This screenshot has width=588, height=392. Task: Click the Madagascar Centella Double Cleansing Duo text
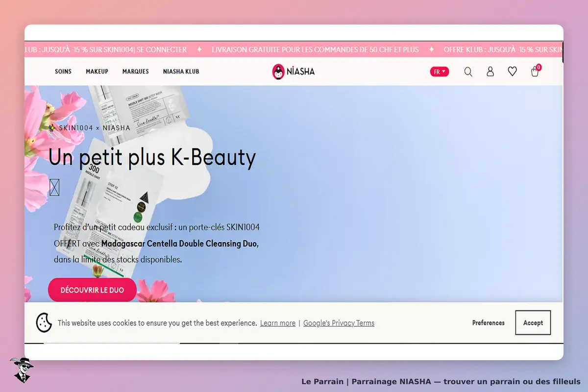coord(180,244)
